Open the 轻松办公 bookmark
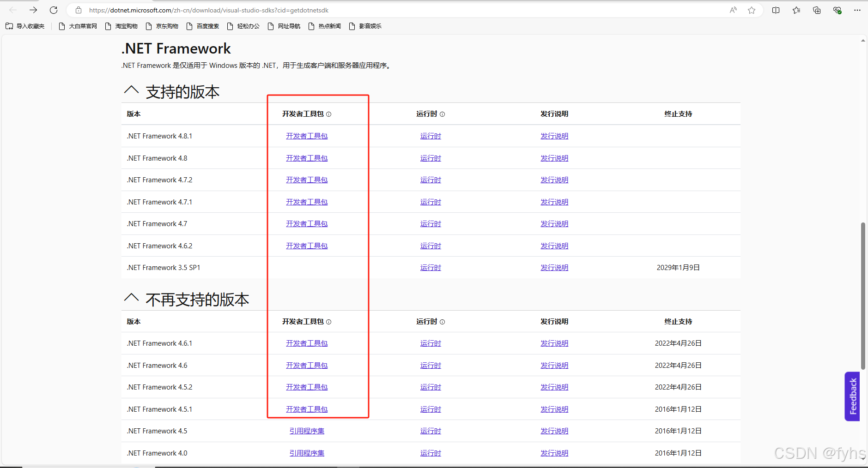The height and width of the screenshot is (468, 868). (x=243, y=26)
